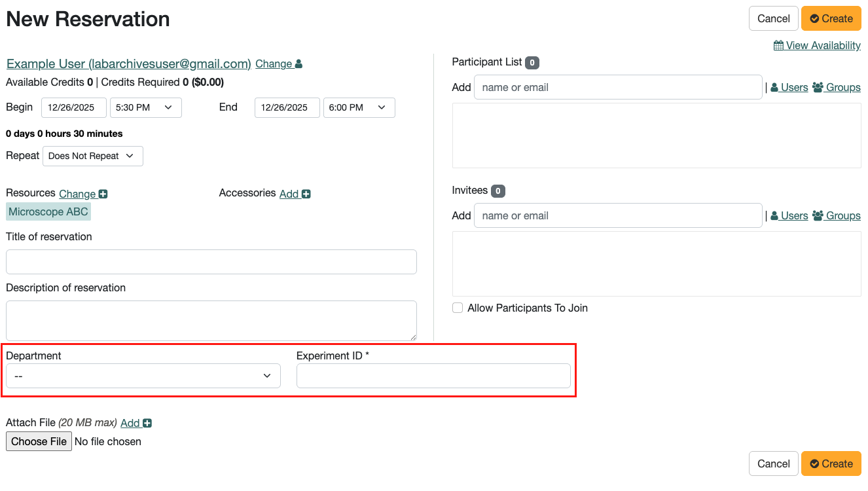Click the plus icon next to Attach File Add
Screen dimensions: 868x491
click(x=147, y=423)
